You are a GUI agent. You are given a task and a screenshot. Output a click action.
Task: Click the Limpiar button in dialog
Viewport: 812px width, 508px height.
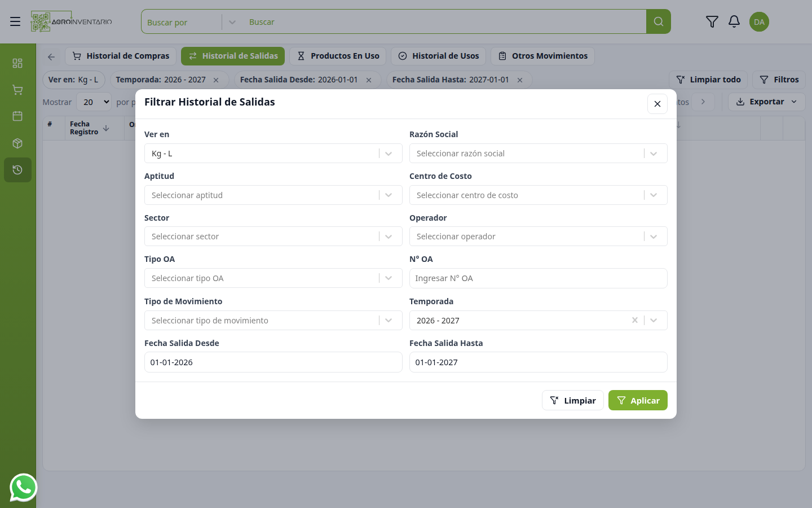[573, 400]
